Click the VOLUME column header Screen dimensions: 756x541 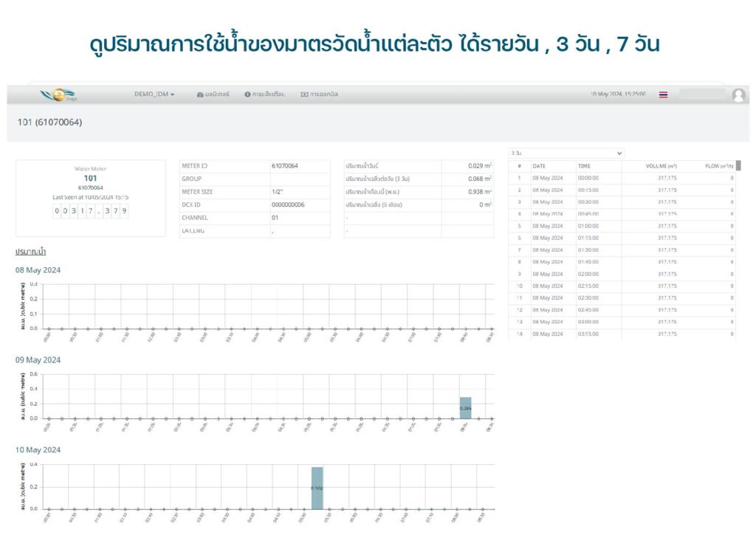coord(661,166)
